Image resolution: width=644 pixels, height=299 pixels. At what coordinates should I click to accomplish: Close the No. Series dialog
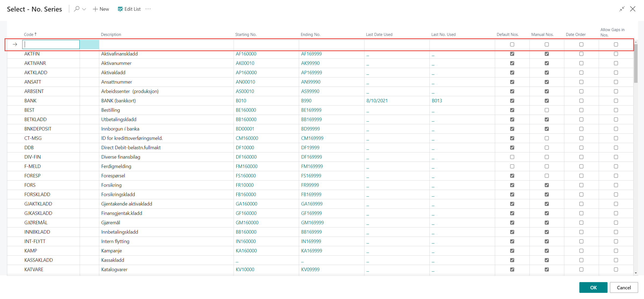(x=633, y=9)
